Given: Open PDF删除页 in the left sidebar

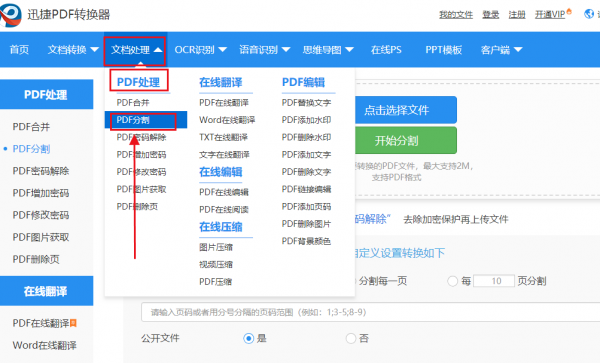Looking at the screenshot, I should tap(36, 259).
